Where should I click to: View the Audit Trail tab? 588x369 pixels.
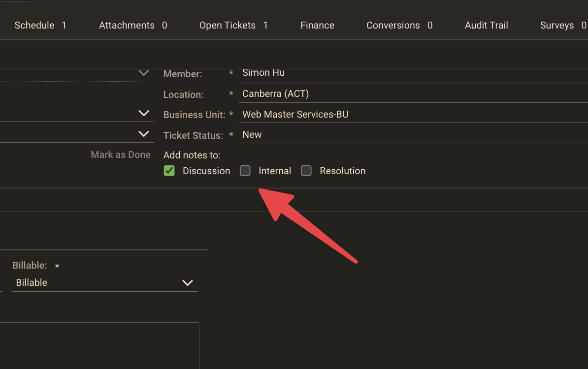[486, 25]
